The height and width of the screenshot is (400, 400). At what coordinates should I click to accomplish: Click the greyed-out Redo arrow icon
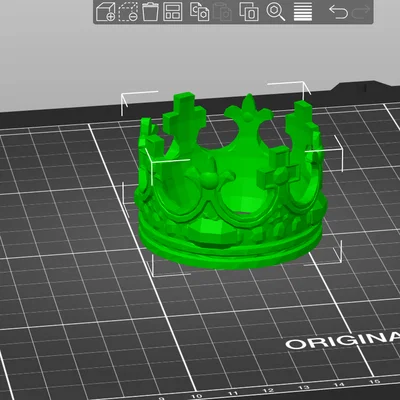coord(361,12)
